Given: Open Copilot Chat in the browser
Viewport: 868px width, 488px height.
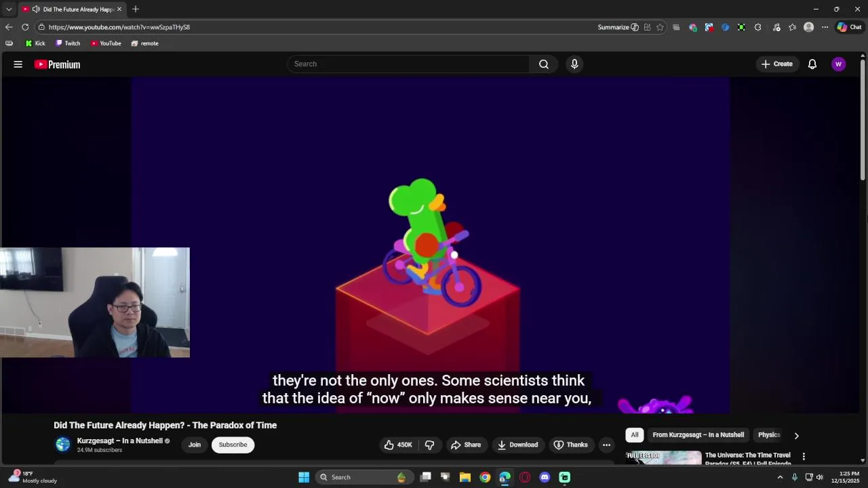Looking at the screenshot, I should [x=849, y=27].
